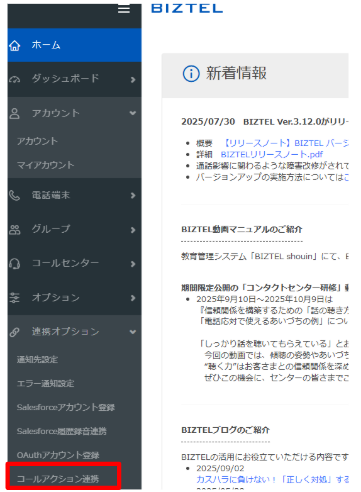Open コールアクション連携 item
Screen dimensions: 361x492
pos(58,479)
